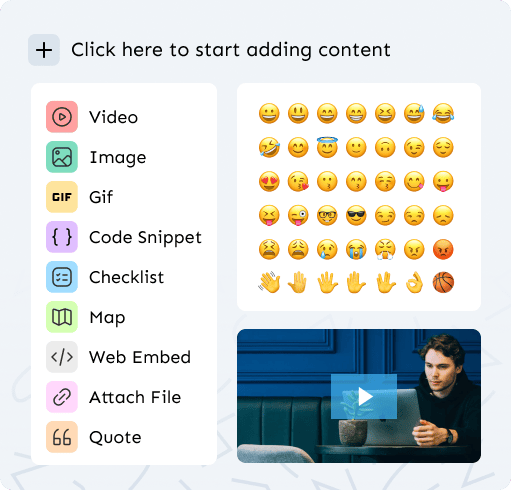Open the green Map icon
Image resolution: width=511 pixels, height=490 pixels.
point(62,317)
